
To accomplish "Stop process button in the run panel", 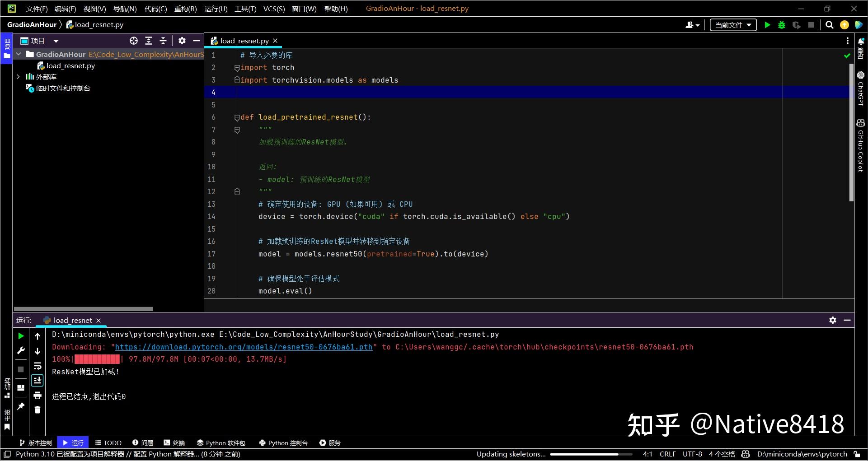I will (x=21, y=369).
